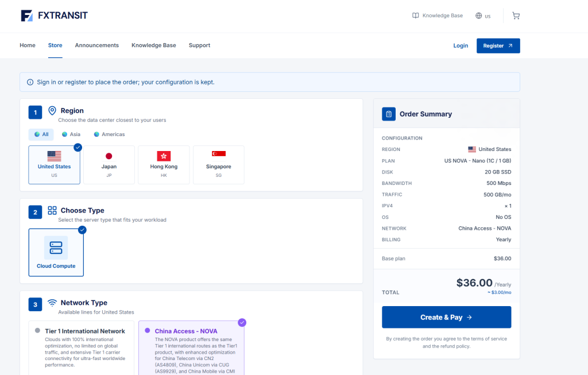588x375 pixels.
Task: Click "Available lines for United States" text
Action: point(96,312)
